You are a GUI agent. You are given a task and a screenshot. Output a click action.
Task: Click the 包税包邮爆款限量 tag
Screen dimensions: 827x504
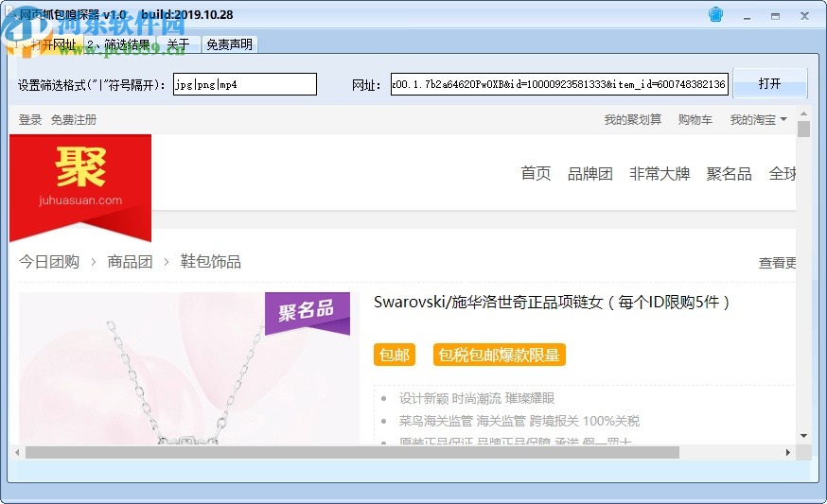coord(499,355)
